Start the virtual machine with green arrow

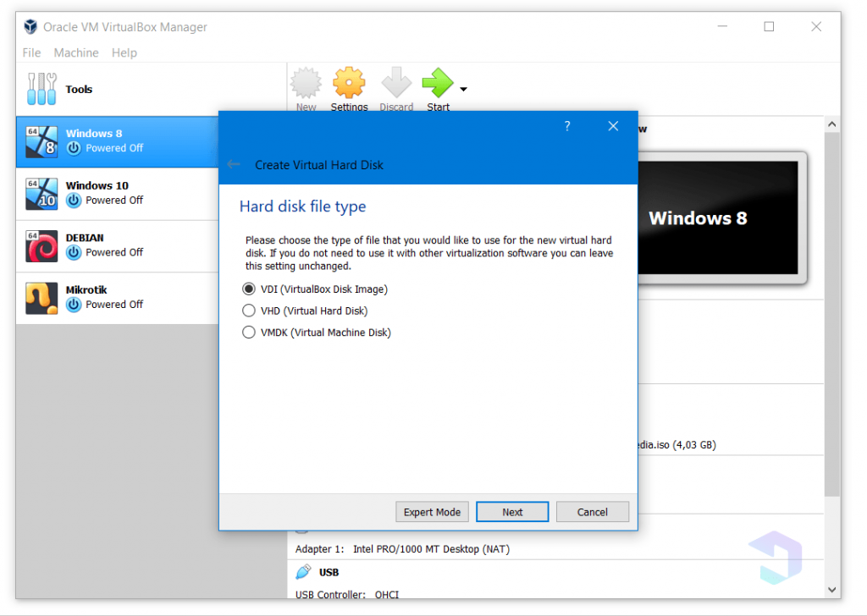438,85
